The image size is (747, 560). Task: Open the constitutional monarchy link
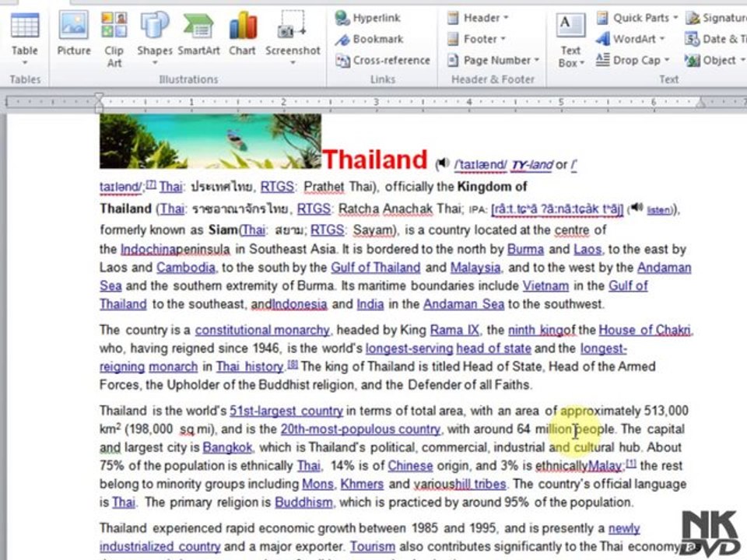tap(262, 330)
